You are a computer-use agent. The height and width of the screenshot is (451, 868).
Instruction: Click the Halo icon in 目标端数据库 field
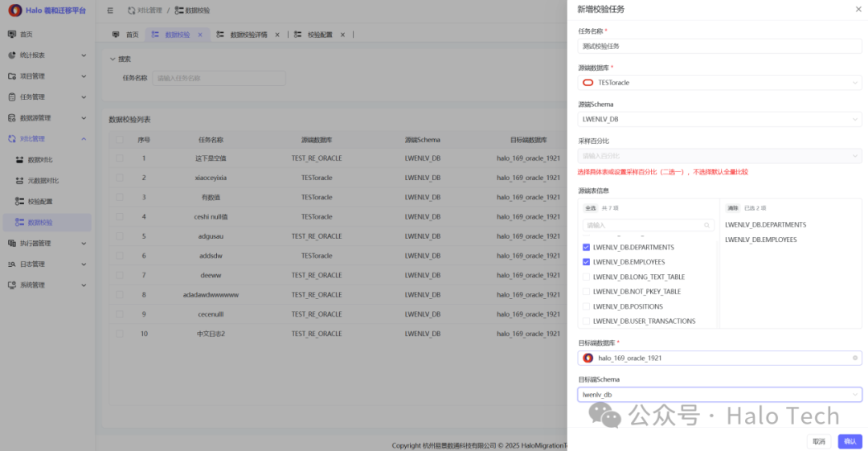588,359
